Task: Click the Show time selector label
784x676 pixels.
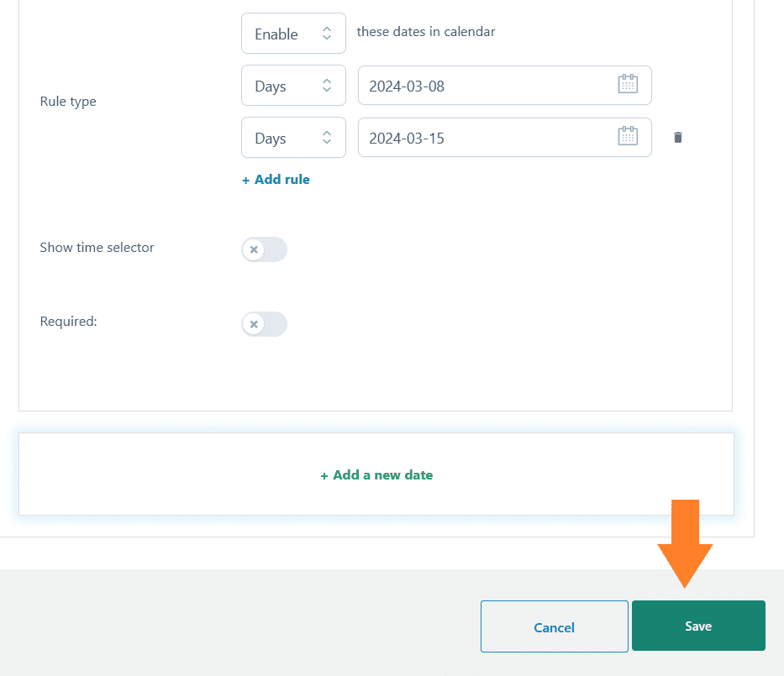Action: point(97,248)
